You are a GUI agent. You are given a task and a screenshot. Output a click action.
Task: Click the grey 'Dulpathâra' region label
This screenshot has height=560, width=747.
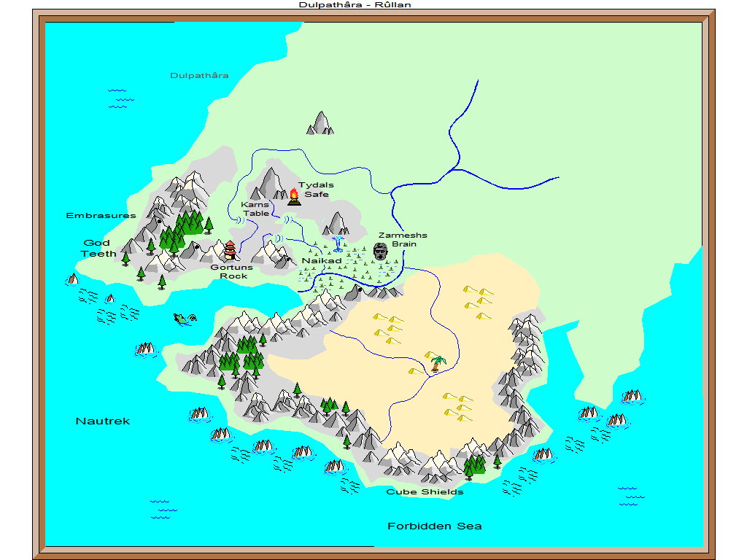pyautogui.click(x=199, y=75)
